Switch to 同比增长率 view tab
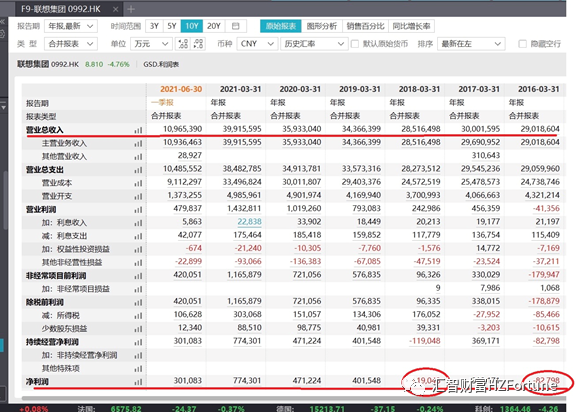 tap(411, 26)
